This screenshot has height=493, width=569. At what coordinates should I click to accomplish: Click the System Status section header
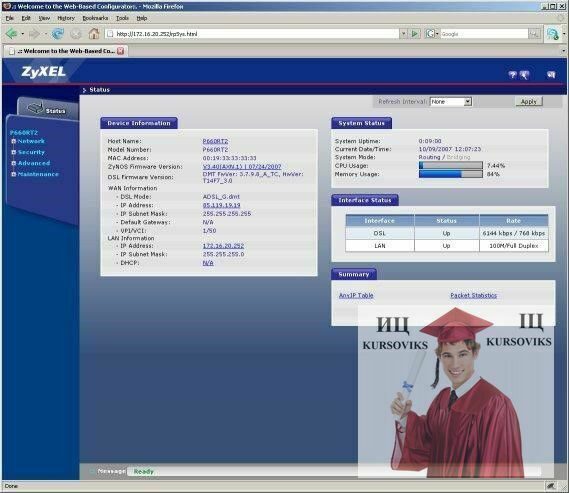(x=361, y=123)
